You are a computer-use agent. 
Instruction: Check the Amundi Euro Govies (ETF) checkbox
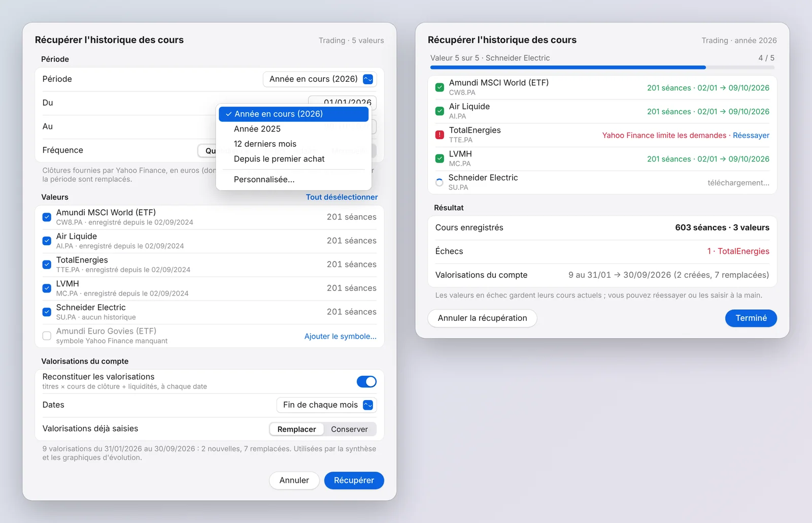coord(47,336)
